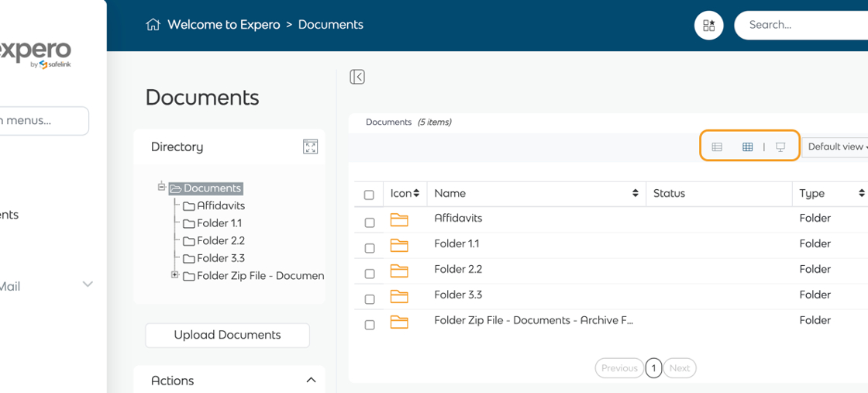Click the home icon in breadcrumb

153,25
